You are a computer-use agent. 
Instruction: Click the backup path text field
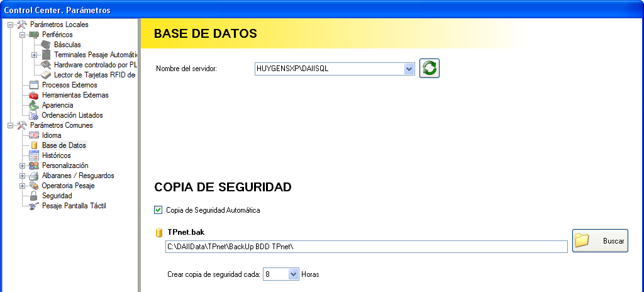366,247
